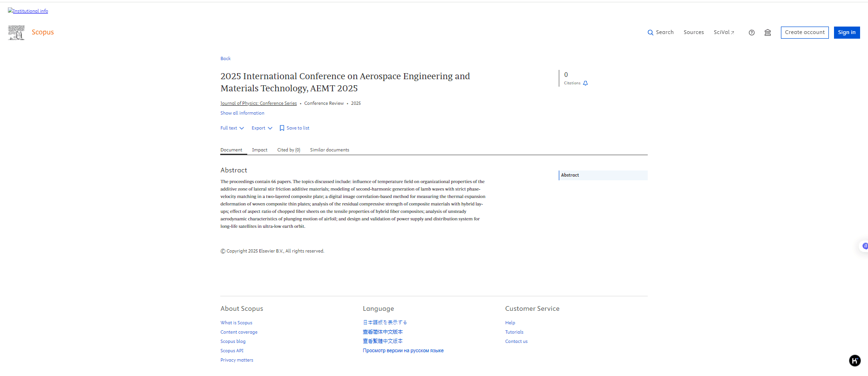Click the Create account button

click(x=804, y=33)
